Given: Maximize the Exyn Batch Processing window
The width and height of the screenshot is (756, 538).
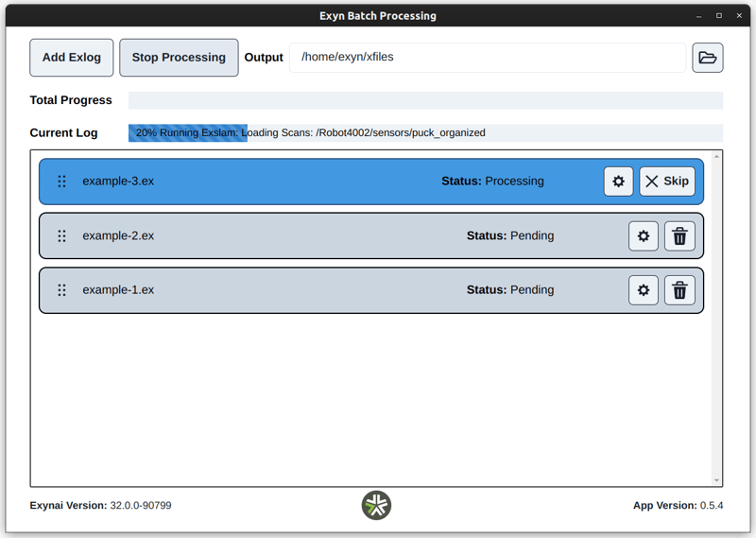Looking at the screenshot, I should (x=718, y=15).
